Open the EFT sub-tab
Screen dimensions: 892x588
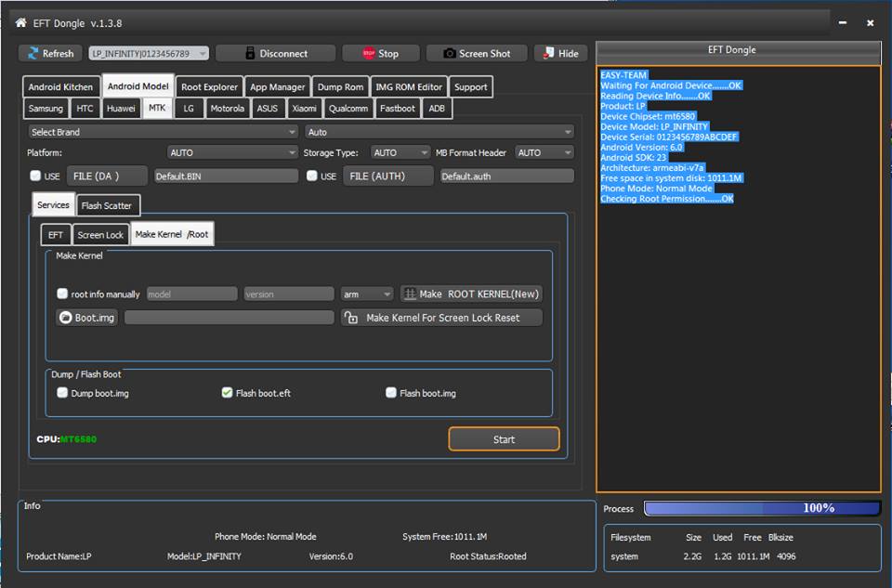(55, 234)
